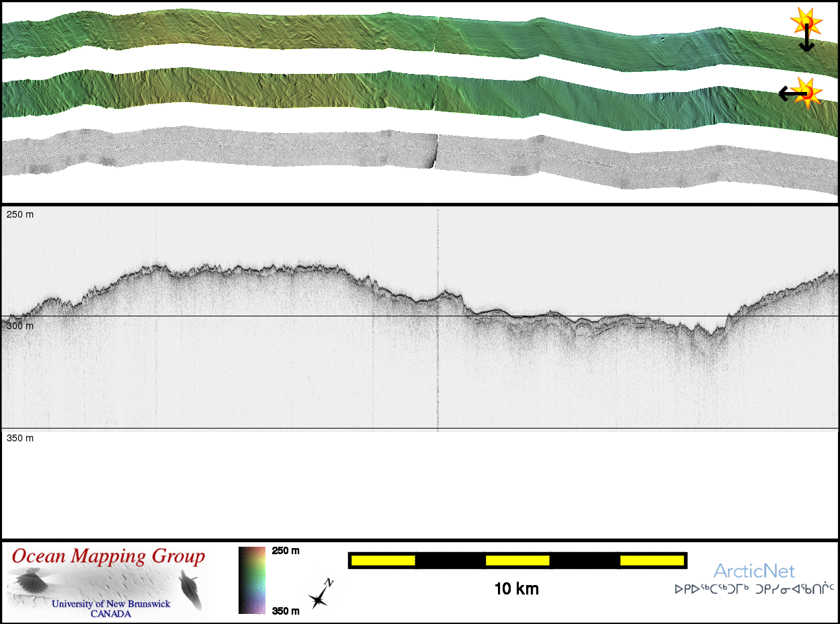Click the 300 m depth label on profile
This screenshot has height=624, width=840.
(19, 326)
